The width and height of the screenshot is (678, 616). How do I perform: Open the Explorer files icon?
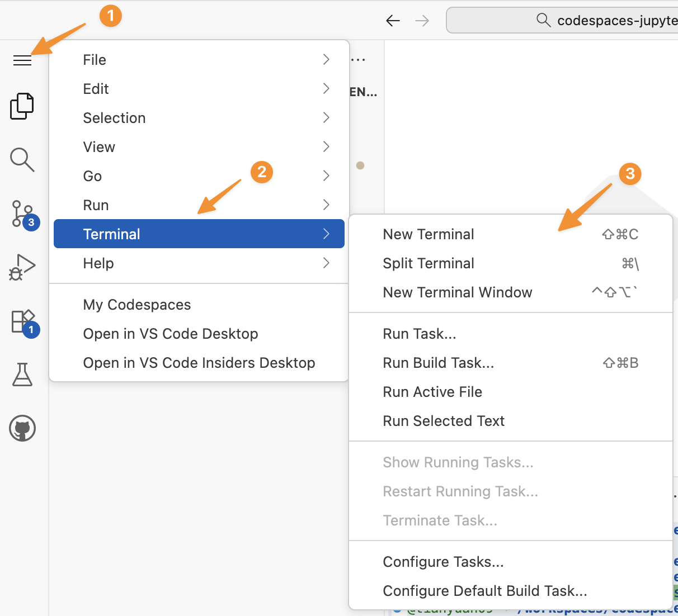[22, 106]
